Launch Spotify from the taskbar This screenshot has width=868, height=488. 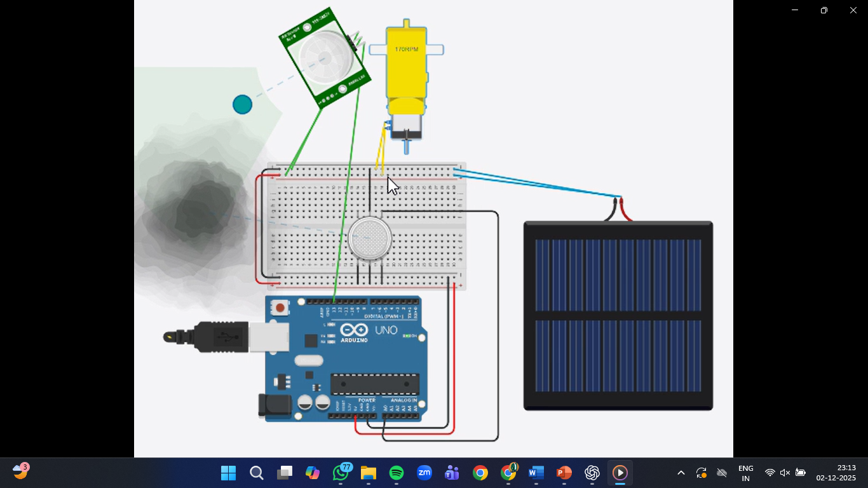click(x=396, y=473)
